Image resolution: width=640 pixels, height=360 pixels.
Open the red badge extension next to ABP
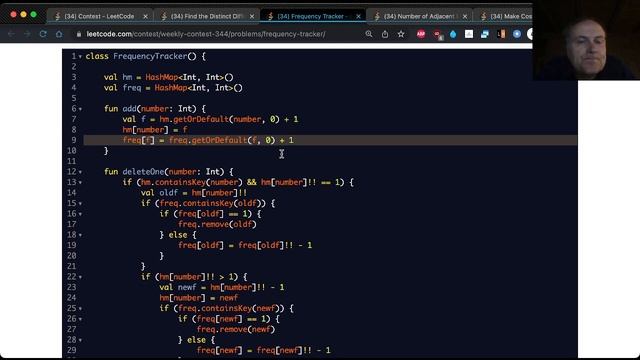(438, 35)
